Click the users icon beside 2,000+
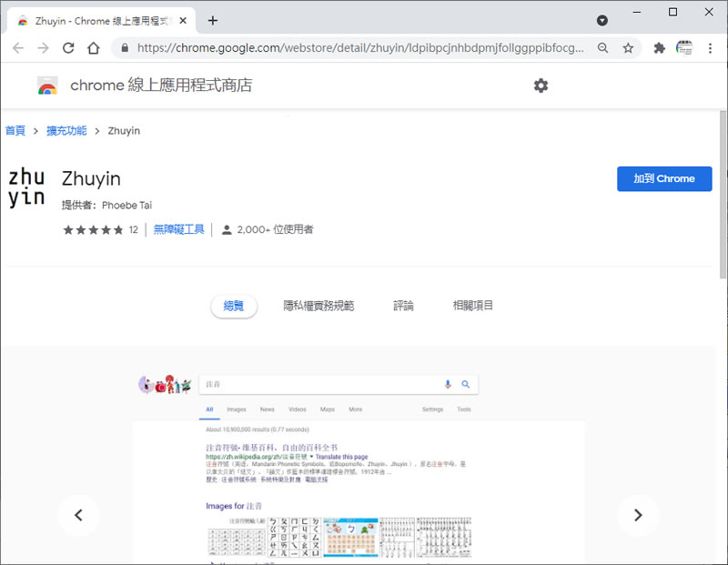The image size is (728, 565). (x=227, y=230)
